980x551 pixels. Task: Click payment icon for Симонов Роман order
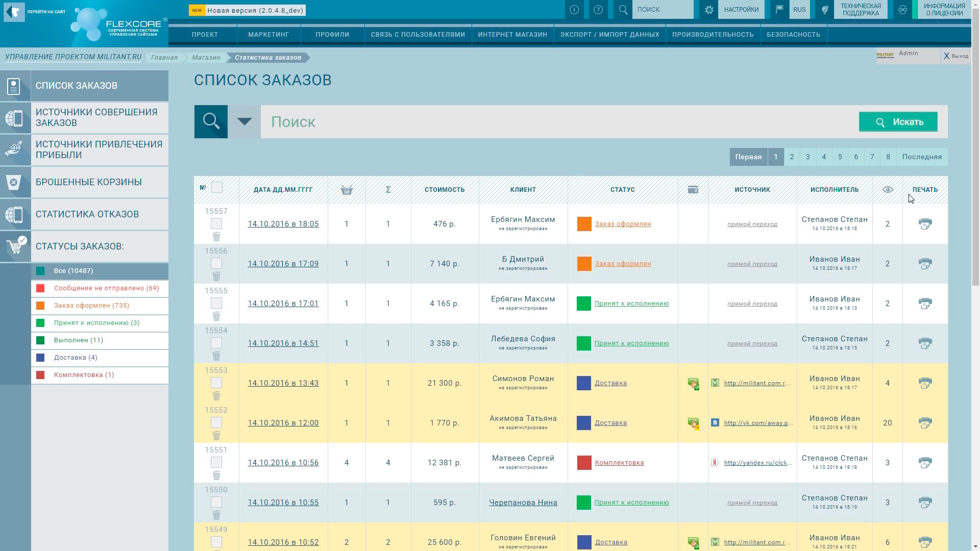tap(693, 384)
